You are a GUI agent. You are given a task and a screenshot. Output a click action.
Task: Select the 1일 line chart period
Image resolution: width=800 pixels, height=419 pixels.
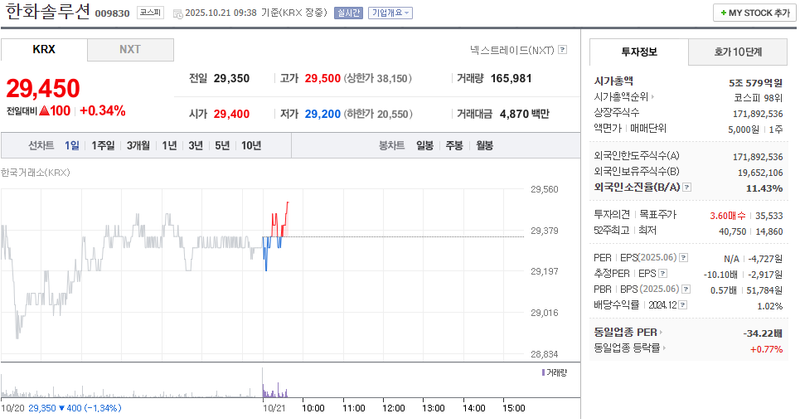[72, 146]
